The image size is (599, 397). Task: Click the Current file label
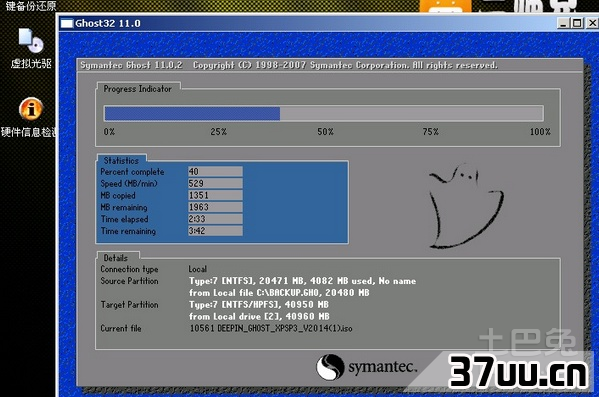[121, 328]
